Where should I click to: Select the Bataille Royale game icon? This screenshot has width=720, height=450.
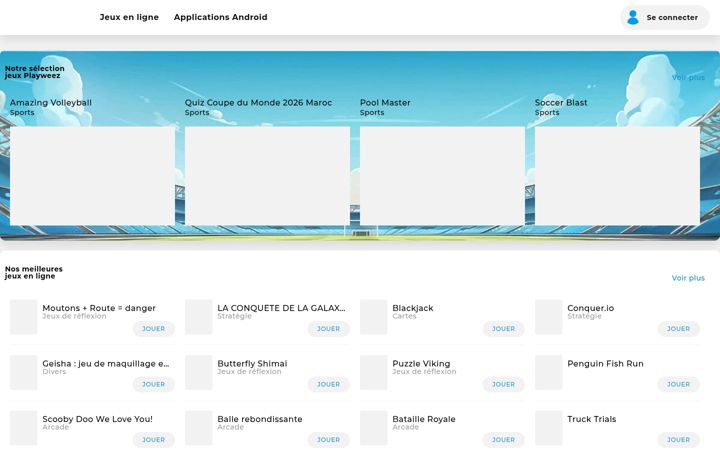tap(373, 428)
